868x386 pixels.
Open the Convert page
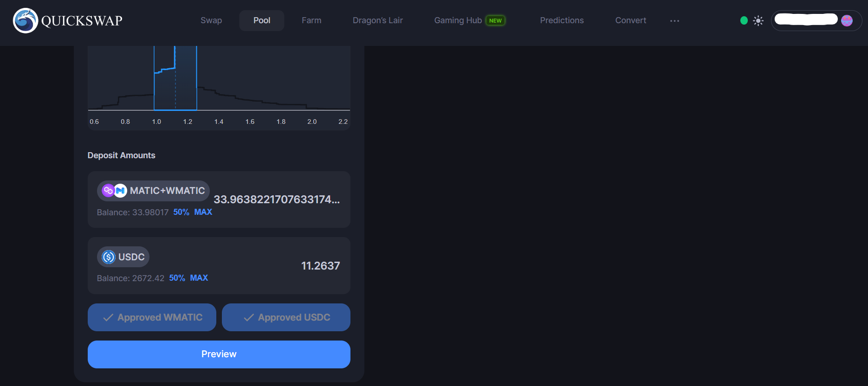630,20
